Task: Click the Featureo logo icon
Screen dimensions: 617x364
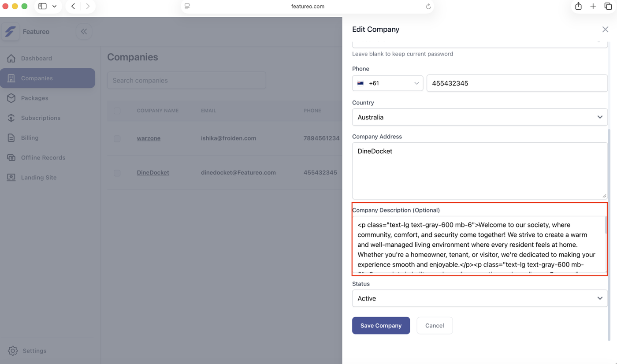Action: click(10, 32)
